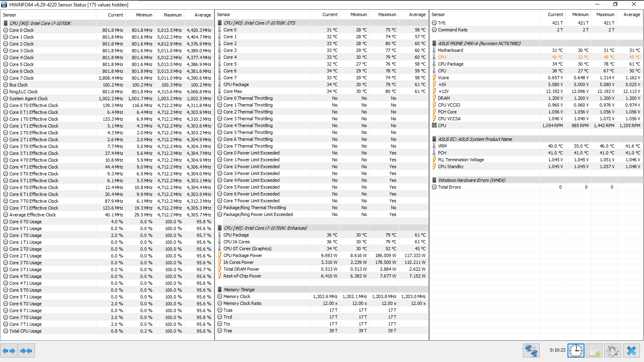Select the PCH Core voltage row

[x=536, y=112]
